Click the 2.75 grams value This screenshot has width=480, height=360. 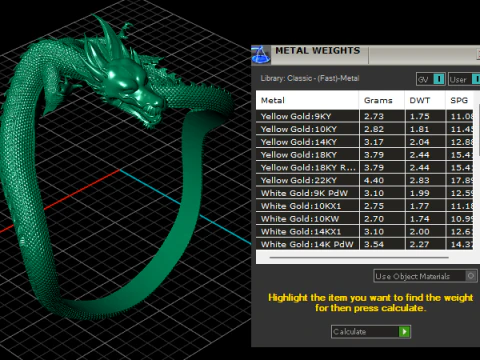(374, 206)
